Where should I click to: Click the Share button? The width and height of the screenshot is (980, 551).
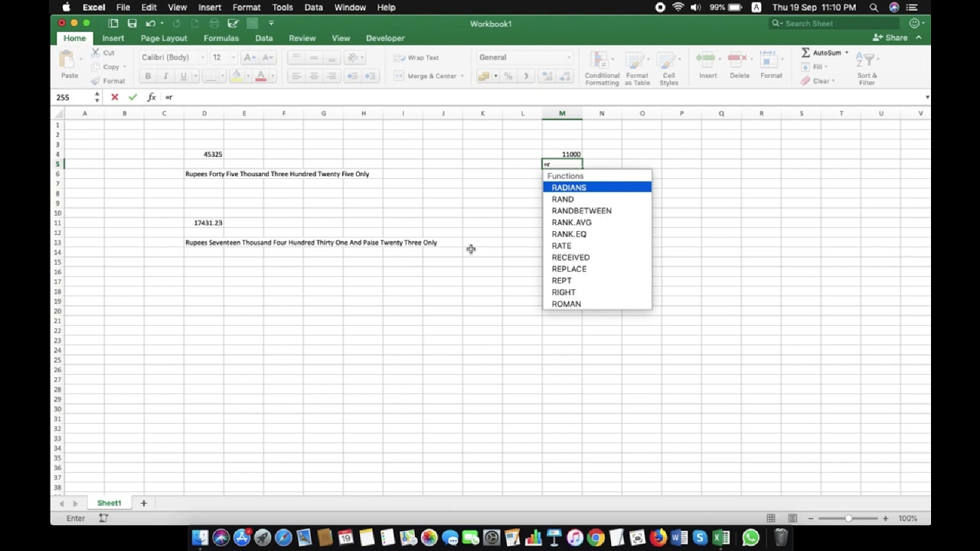pyautogui.click(x=891, y=37)
